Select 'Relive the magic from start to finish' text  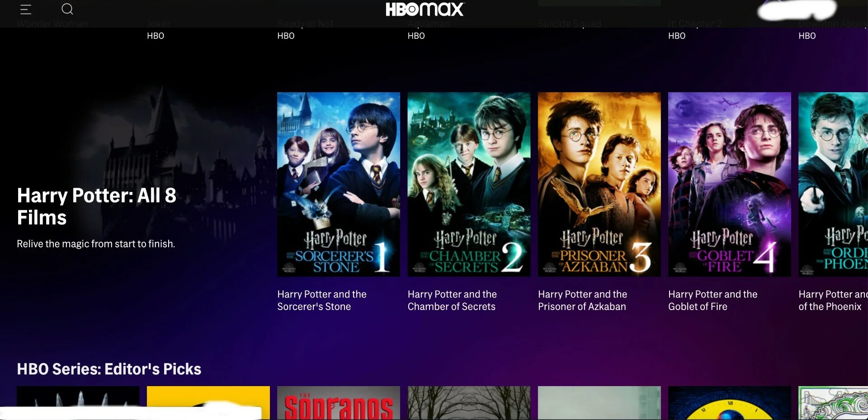96,244
